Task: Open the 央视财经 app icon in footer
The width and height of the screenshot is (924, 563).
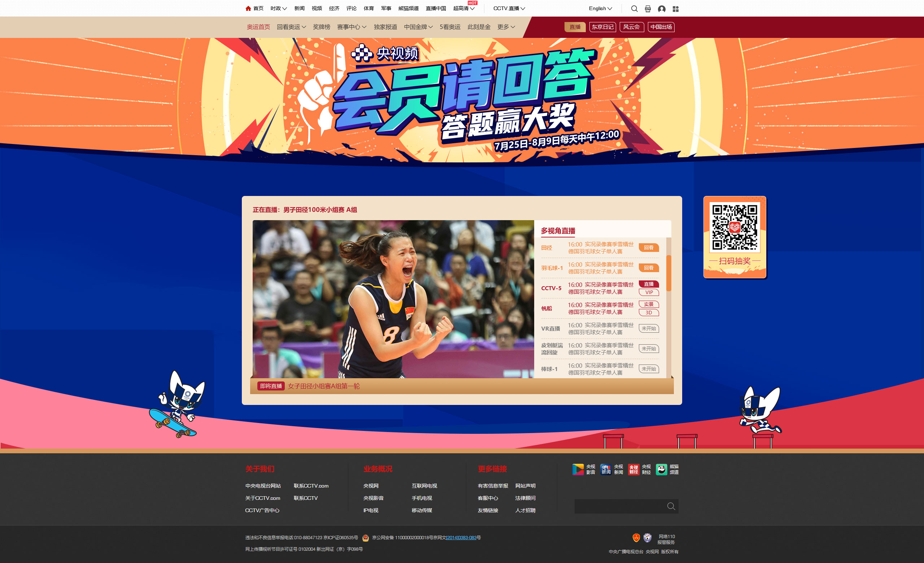Action: [633, 469]
